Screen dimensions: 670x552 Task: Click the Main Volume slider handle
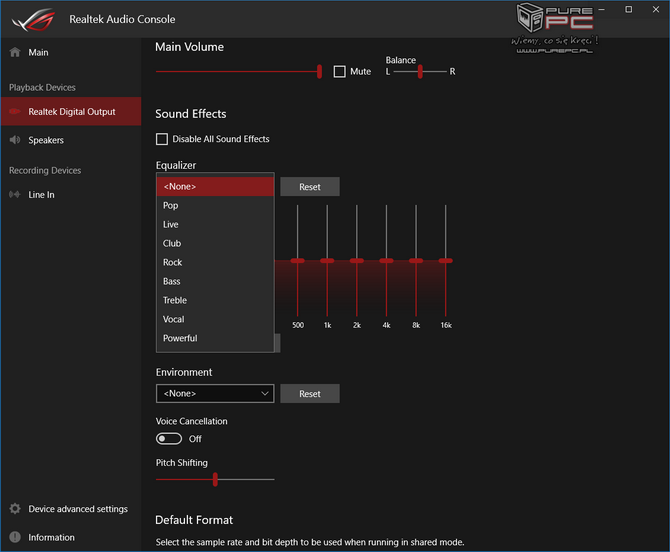pos(319,71)
